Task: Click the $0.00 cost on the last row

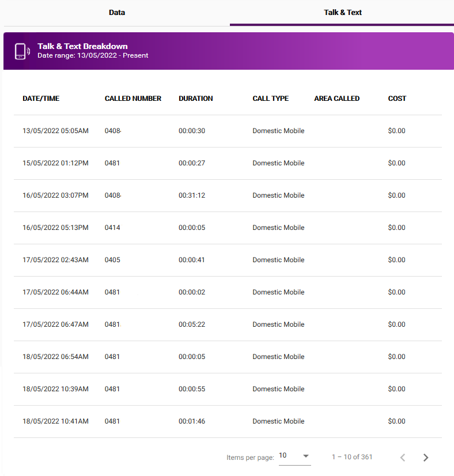Action: coord(396,421)
